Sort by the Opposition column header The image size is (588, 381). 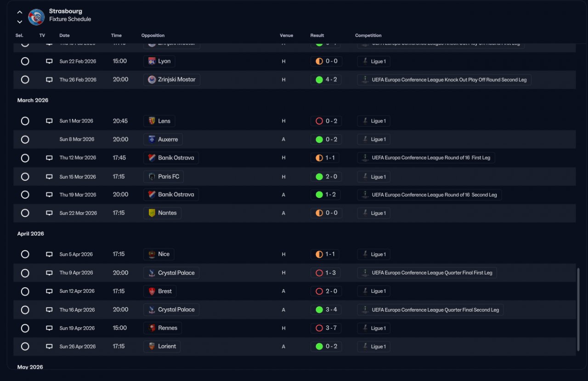tap(153, 35)
